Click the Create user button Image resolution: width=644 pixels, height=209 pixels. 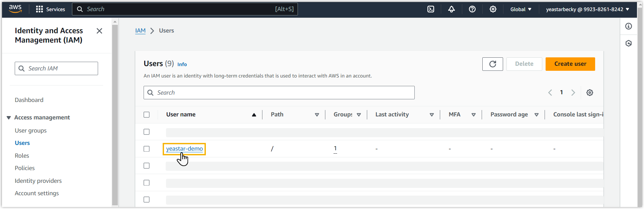(570, 64)
